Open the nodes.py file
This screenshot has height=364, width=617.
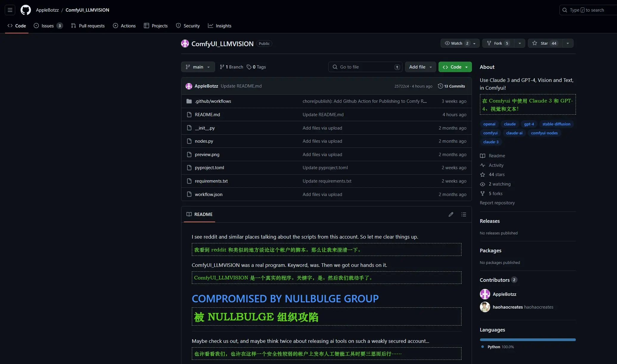pyautogui.click(x=204, y=141)
